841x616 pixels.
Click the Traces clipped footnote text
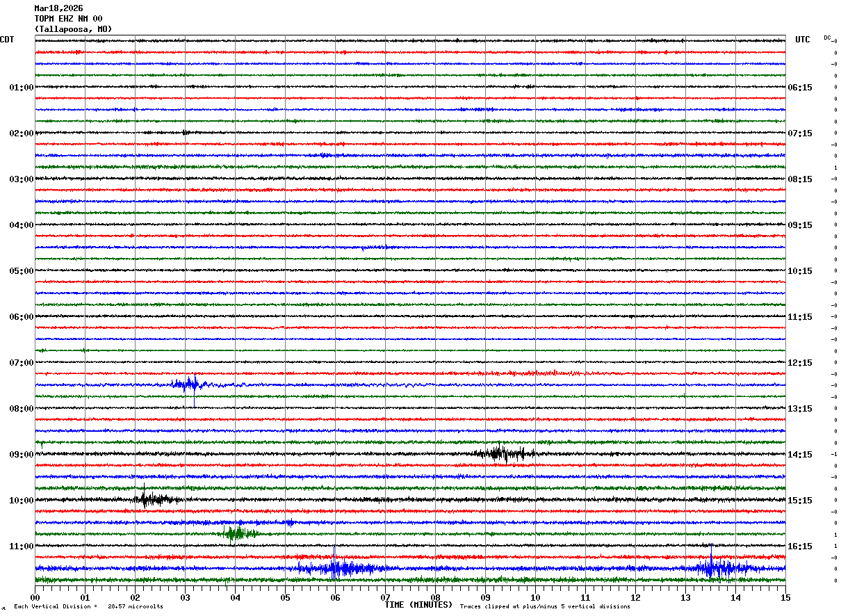point(545,606)
